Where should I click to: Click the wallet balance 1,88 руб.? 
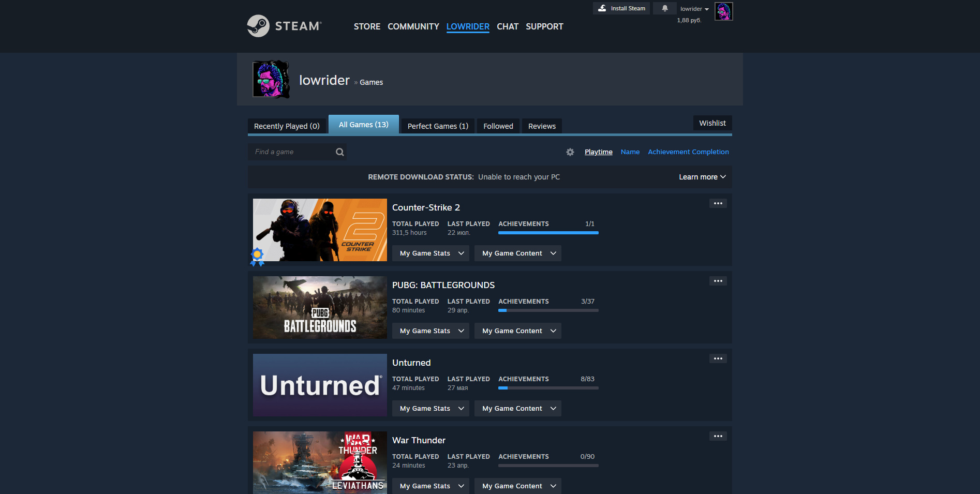[x=689, y=21]
